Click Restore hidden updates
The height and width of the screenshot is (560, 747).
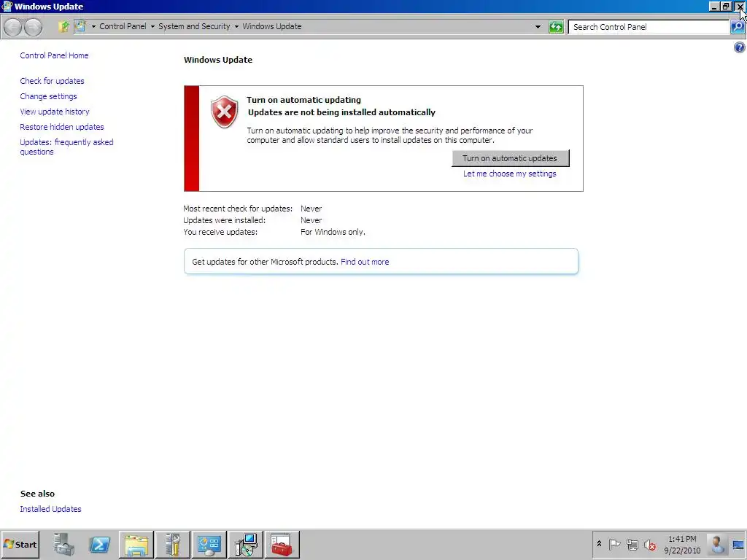tap(62, 127)
